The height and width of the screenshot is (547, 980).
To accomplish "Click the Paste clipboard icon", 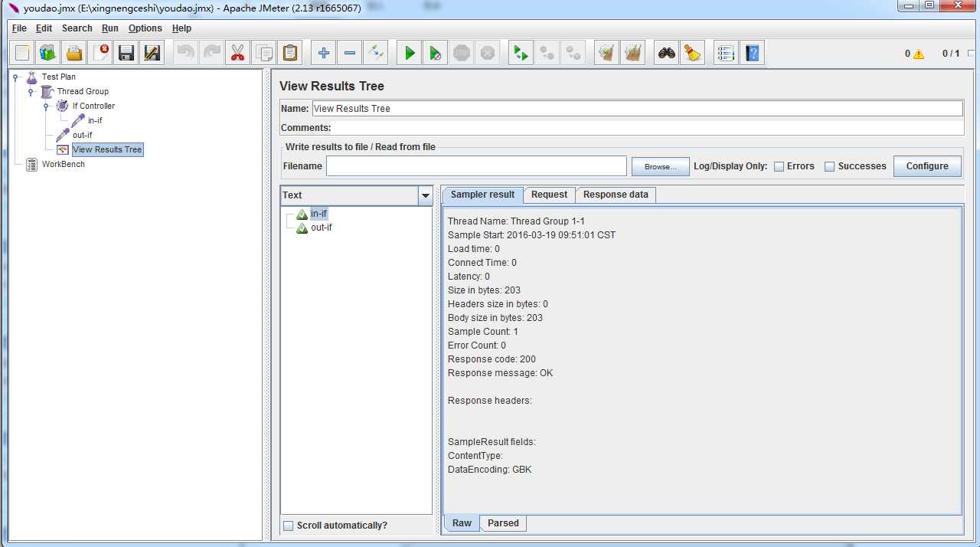I will (x=289, y=53).
